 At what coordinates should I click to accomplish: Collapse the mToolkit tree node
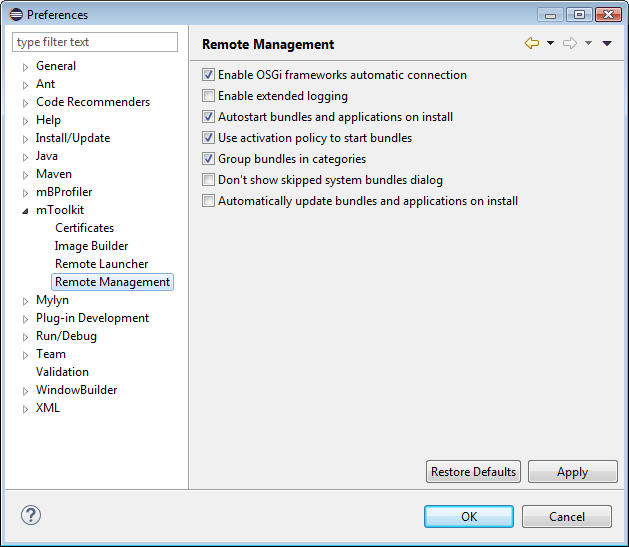coord(25,211)
